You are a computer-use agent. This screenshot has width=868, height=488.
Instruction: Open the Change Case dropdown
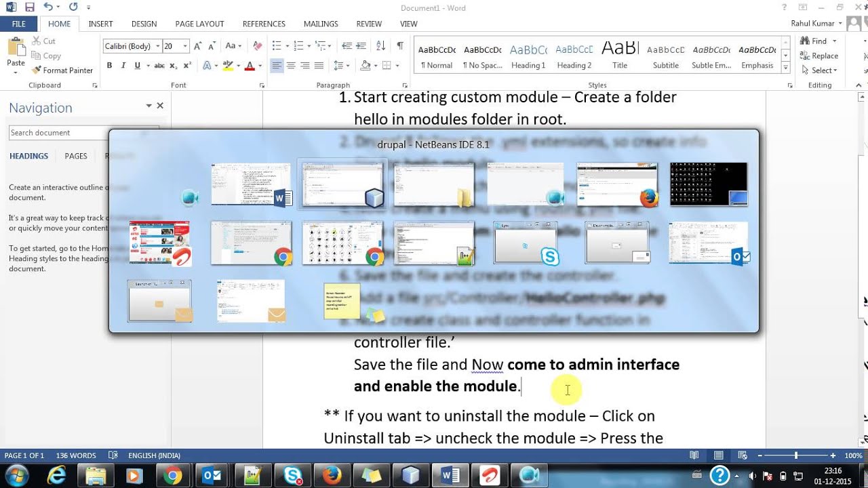coord(233,46)
